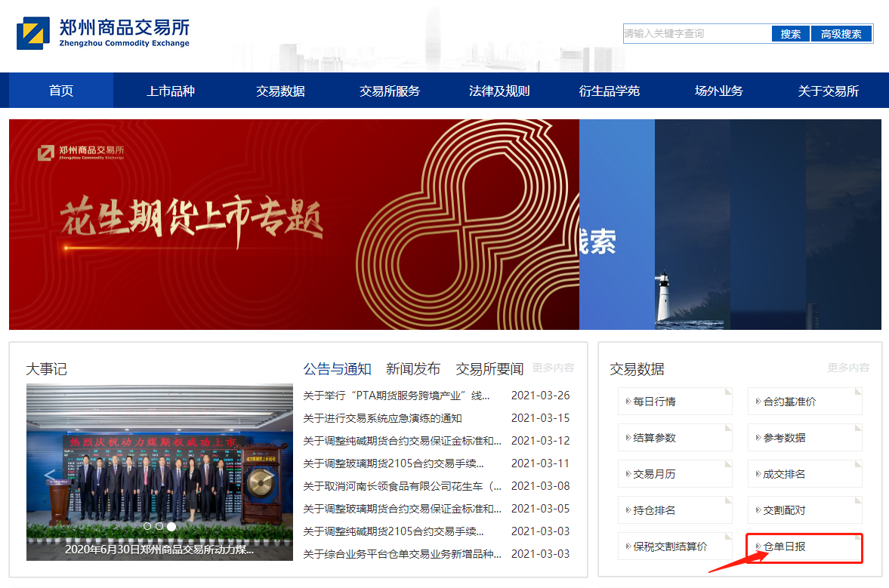The height and width of the screenshot is (588, 889).
Task: Click the Zhengzhou Commodity Exchange logo
Action: [103, 33]
